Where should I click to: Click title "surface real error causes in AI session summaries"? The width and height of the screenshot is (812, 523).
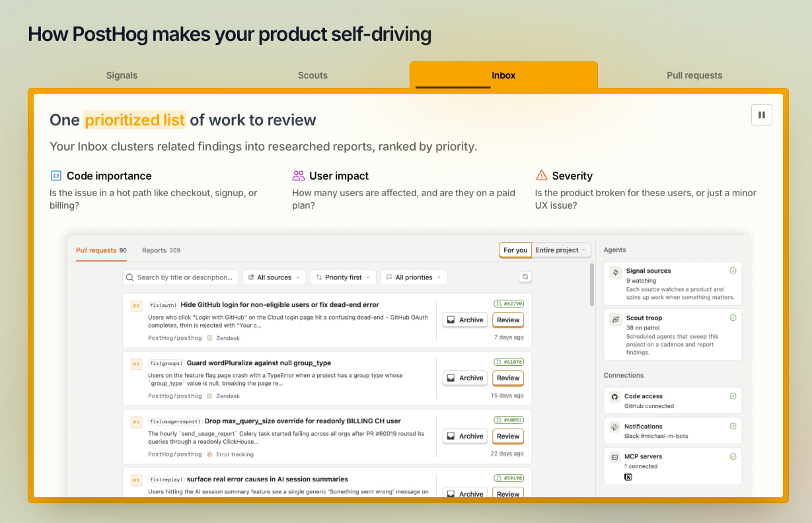point(268,479)
